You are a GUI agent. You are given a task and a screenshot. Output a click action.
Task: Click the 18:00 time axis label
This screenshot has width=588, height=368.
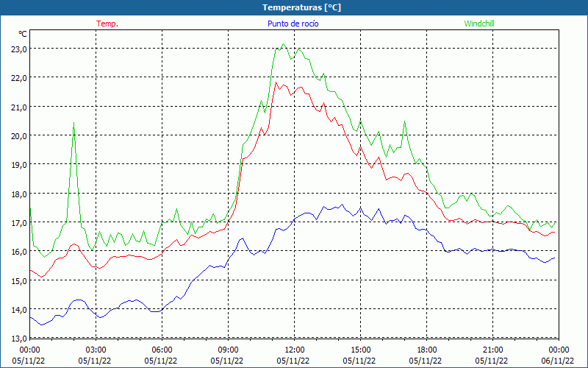click(427, 350)
